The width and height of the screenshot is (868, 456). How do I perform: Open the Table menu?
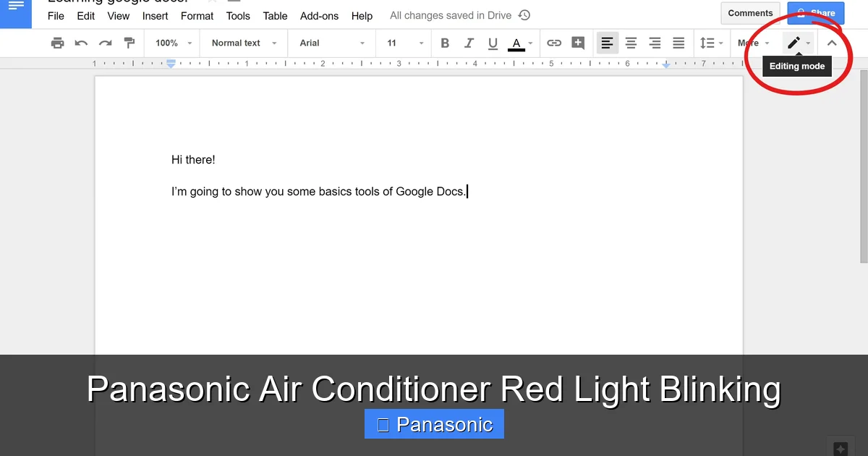pos(275,16)
